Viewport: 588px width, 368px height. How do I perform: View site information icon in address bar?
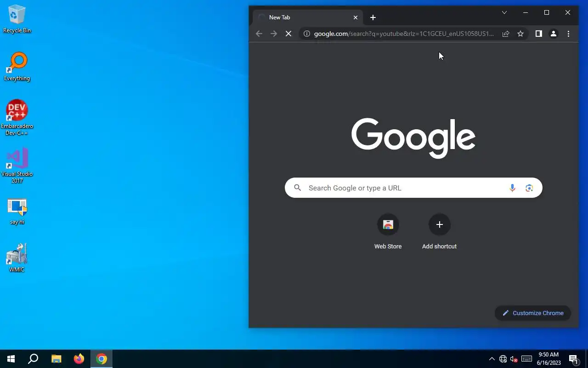[307, 34]
